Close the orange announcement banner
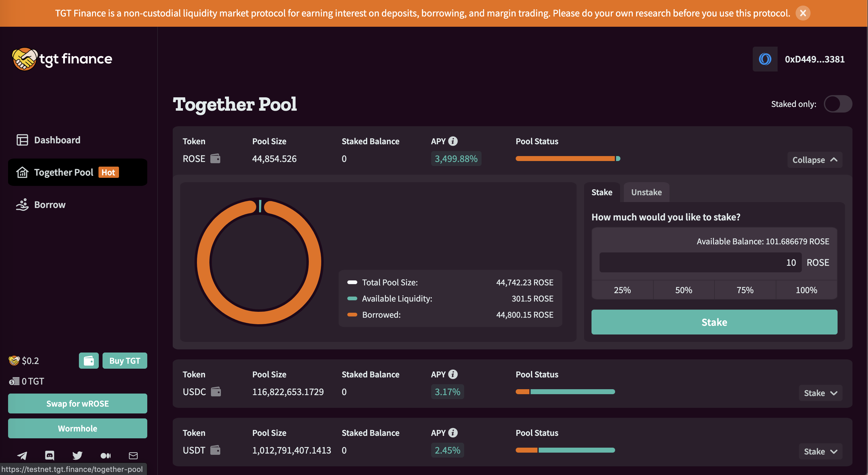Viewport: 868px width, 475px height. [803, 13]
